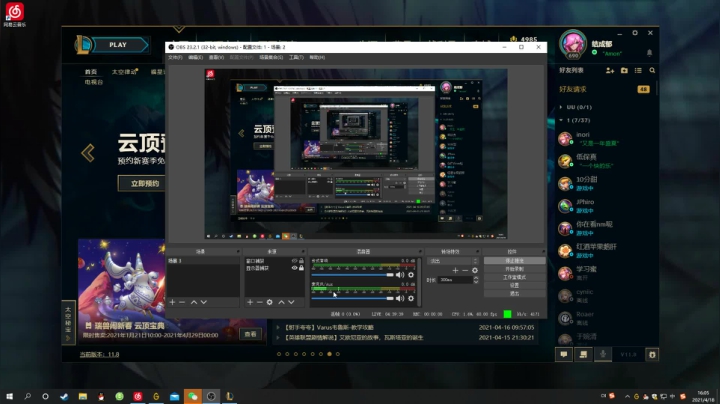The height and width of the screenshot is (404, 720).
Task: Click exit button in OBS controls
Action: coord(514,294)
